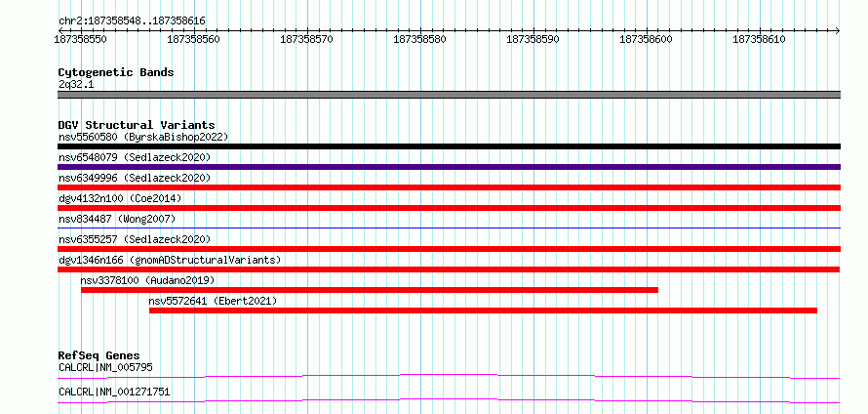Click the RefSeq Genes track heading
Screen dimensions: 868x414
click(99, 355)
